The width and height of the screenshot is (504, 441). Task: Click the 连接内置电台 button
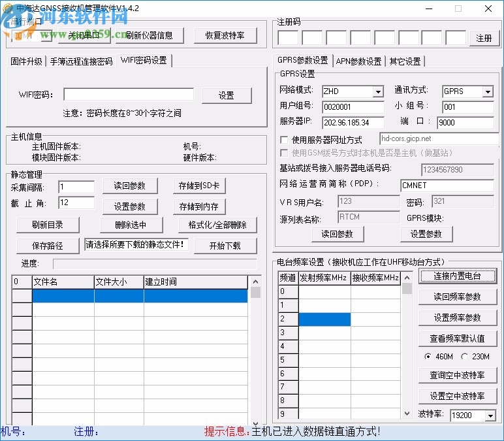[x=458, y=276]
